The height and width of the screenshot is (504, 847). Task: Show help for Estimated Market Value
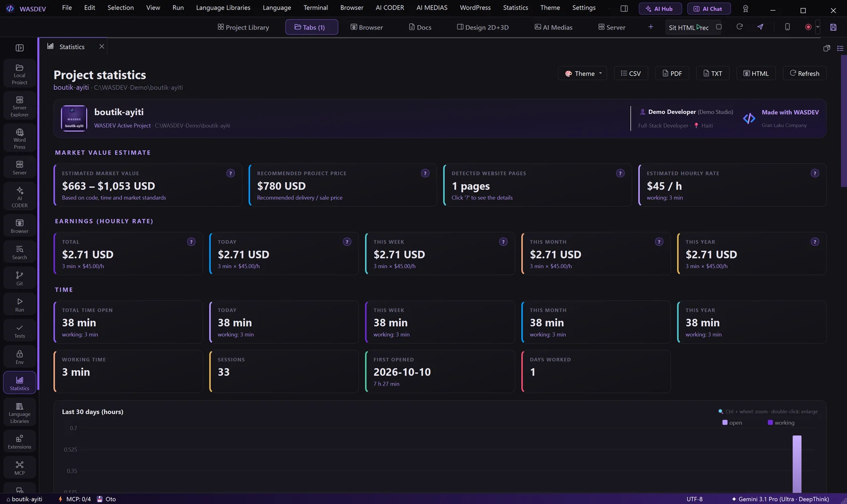coord(230,173)
